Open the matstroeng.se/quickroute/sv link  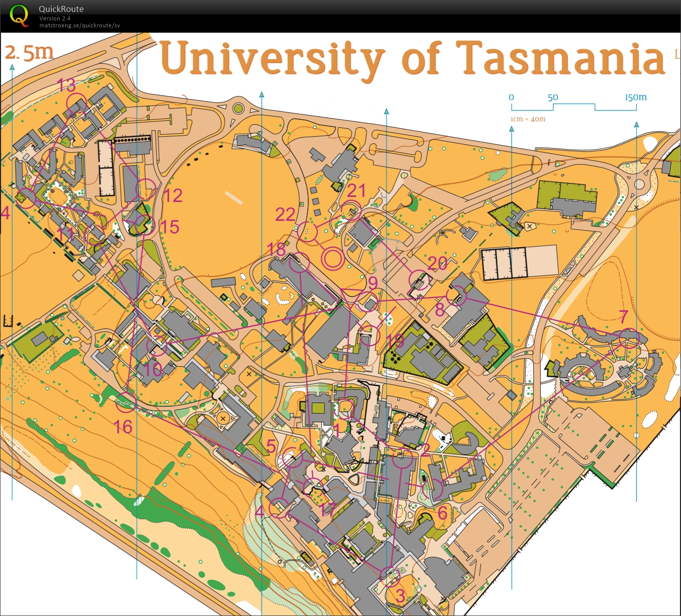tap(80, 25)
